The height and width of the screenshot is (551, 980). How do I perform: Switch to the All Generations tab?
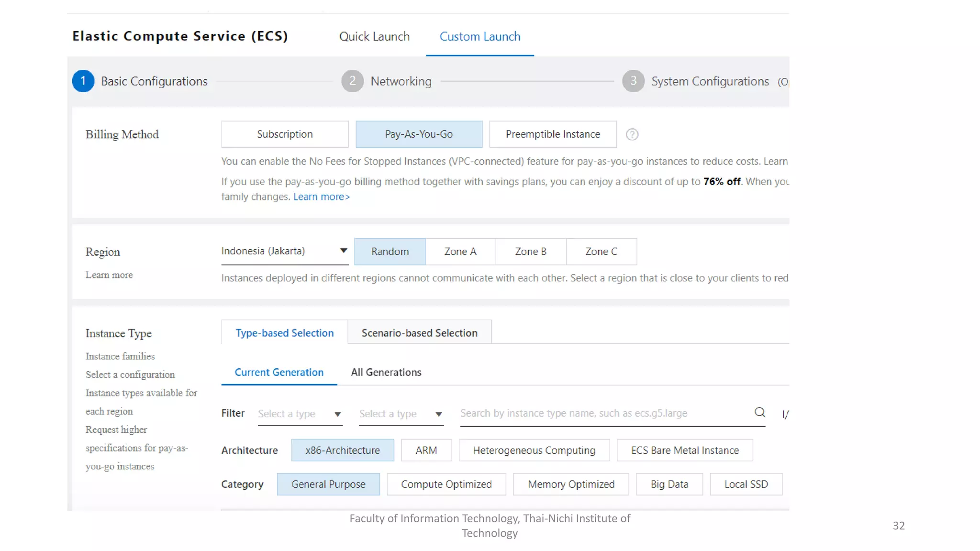(386, 372)
